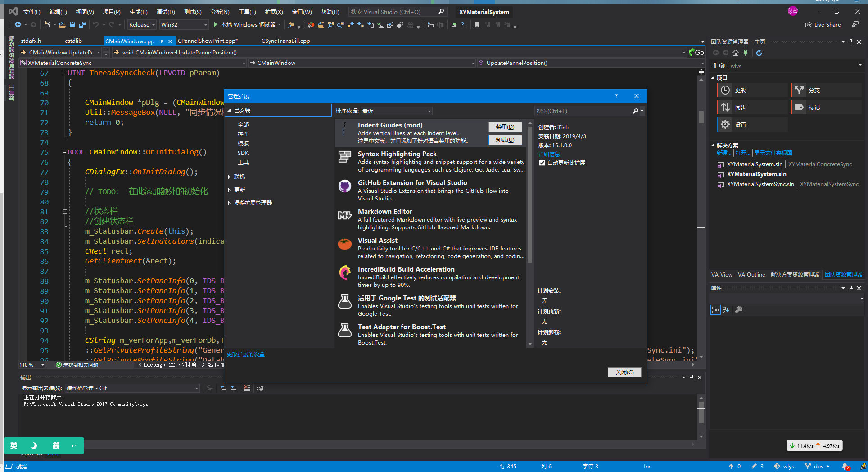Screen dimensions: 868x472
Task: Click the 设置 gear in 团队资源管理器
Action: [725, 124]
